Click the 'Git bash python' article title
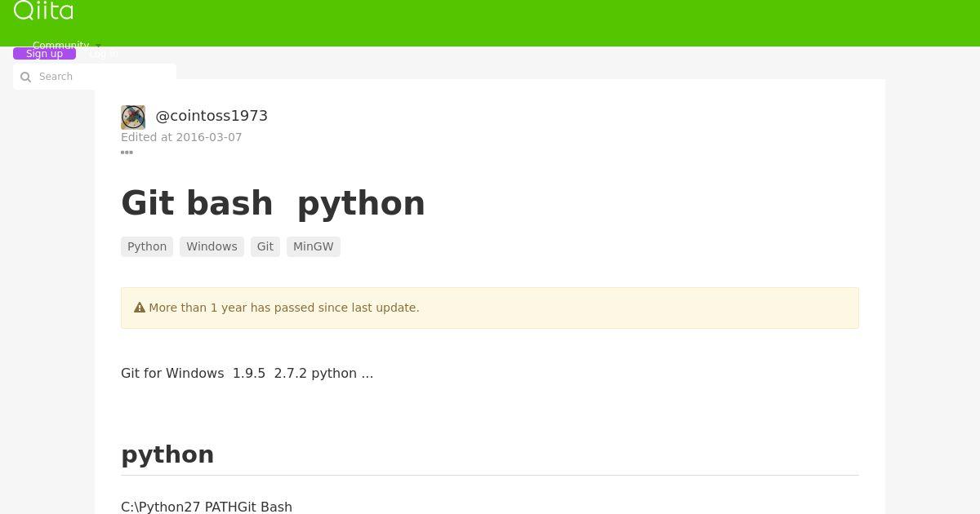The height and width of the screenshot is (514, 980). (x=273, y=203)
